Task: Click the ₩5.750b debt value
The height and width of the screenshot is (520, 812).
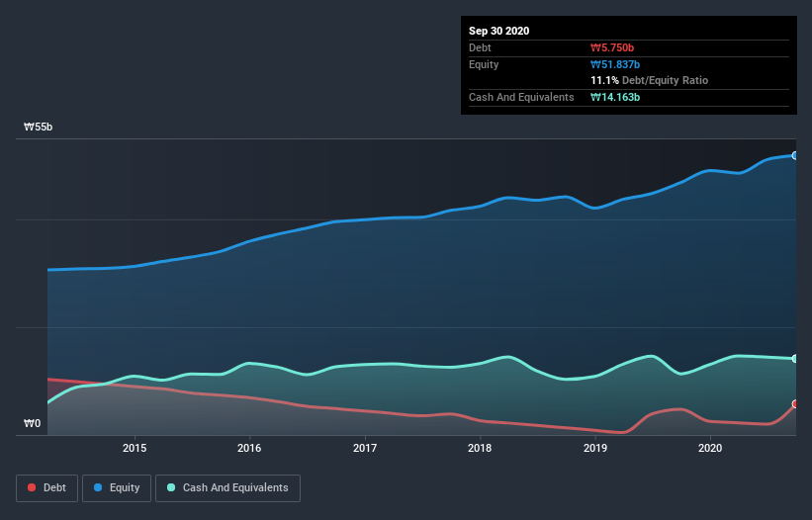Action: (x=612, y=48)
